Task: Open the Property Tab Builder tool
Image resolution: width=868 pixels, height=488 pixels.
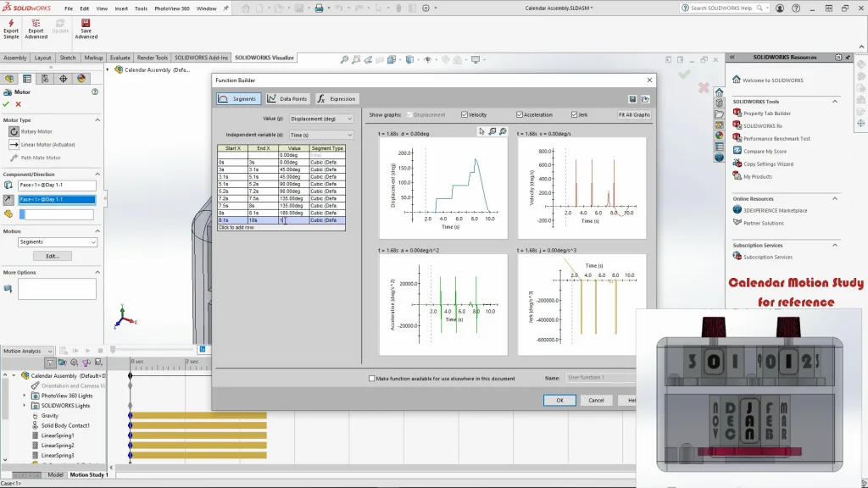Action: [766, 114]
